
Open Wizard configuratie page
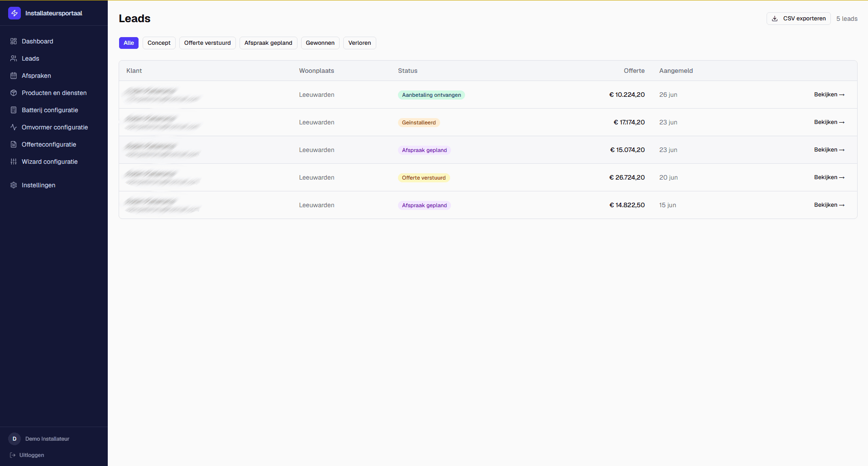click(54, 162)
